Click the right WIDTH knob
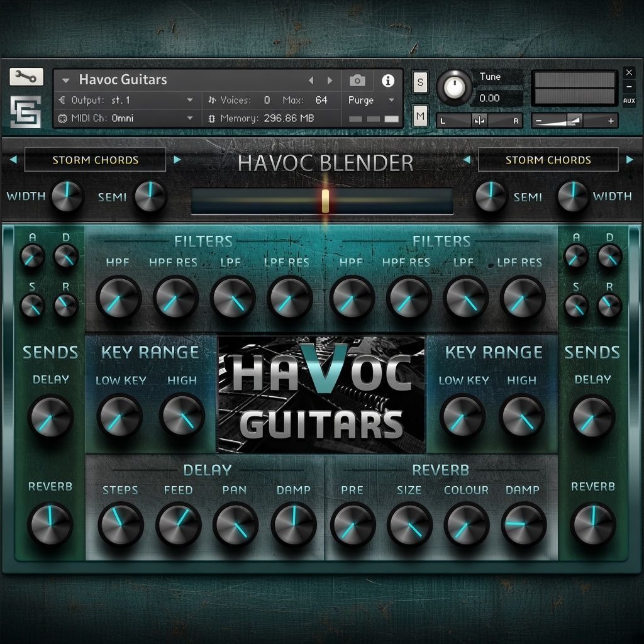644x644 pixels. 572,197
